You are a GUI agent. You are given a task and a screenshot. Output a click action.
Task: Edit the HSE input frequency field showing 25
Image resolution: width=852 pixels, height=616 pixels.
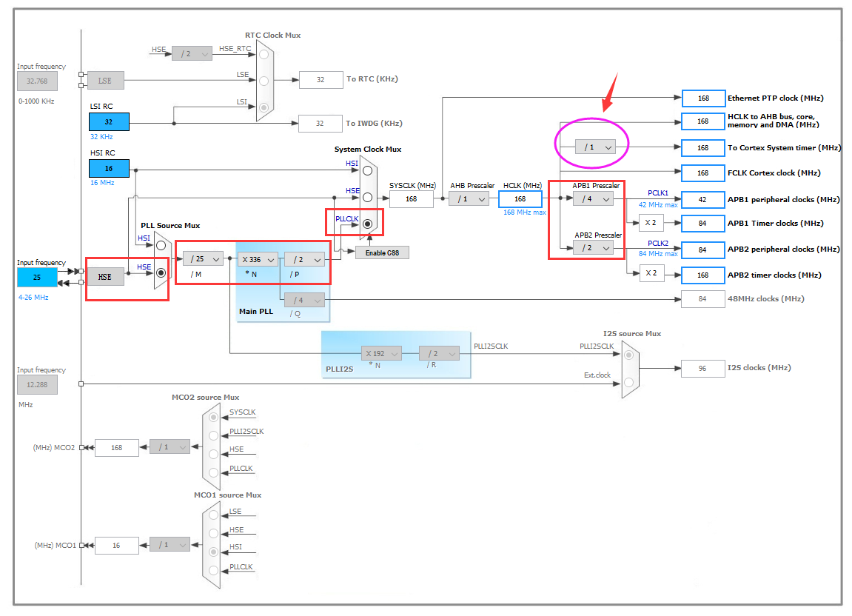pos(37,276)
